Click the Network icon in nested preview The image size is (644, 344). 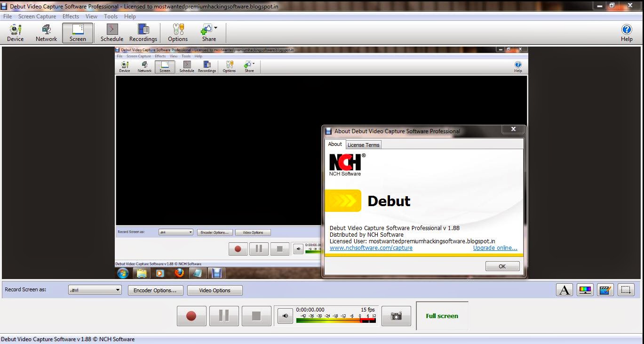pos(144,67)
